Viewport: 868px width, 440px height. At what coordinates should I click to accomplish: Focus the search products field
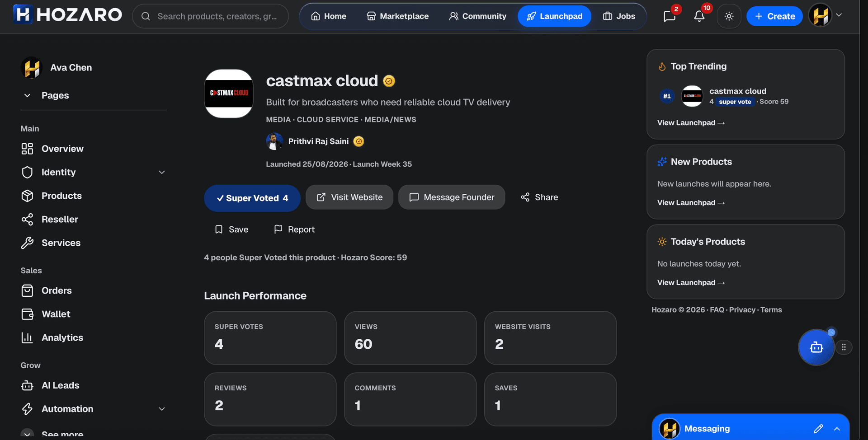click(x=211, y=16)
